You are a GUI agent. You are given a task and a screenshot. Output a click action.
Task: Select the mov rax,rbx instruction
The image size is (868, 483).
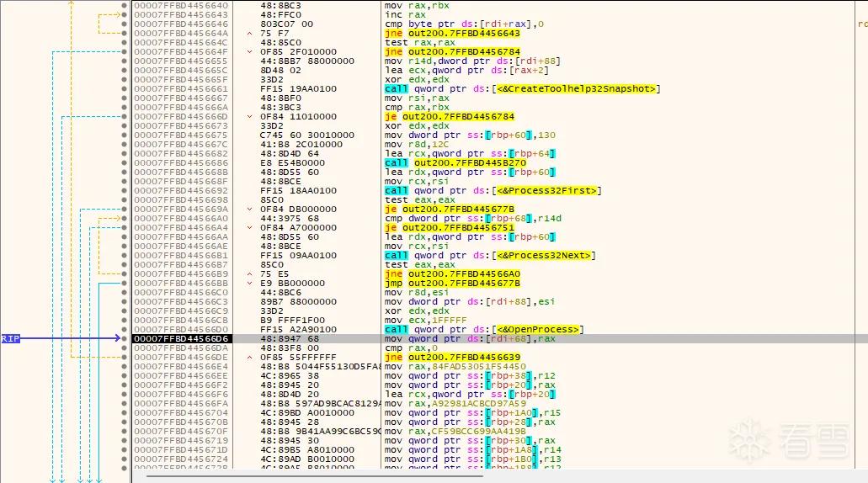pos(417,6)
